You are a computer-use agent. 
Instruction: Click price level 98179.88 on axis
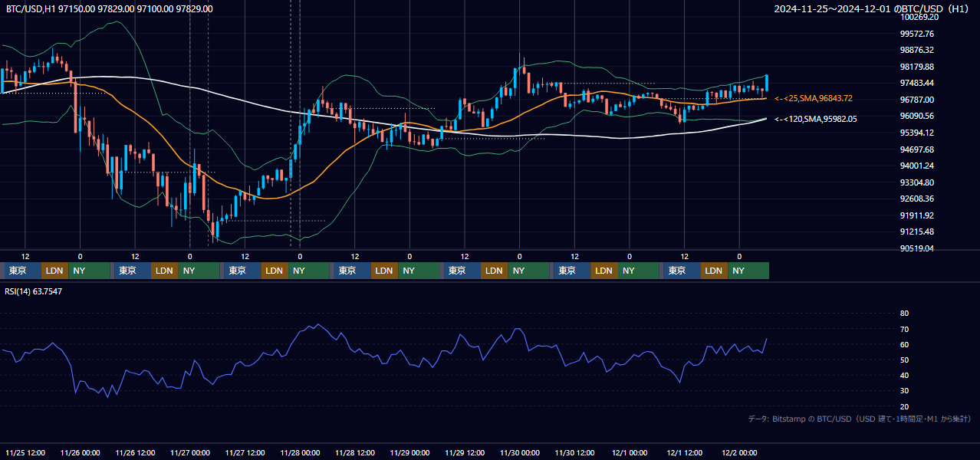tap(916, 67)
